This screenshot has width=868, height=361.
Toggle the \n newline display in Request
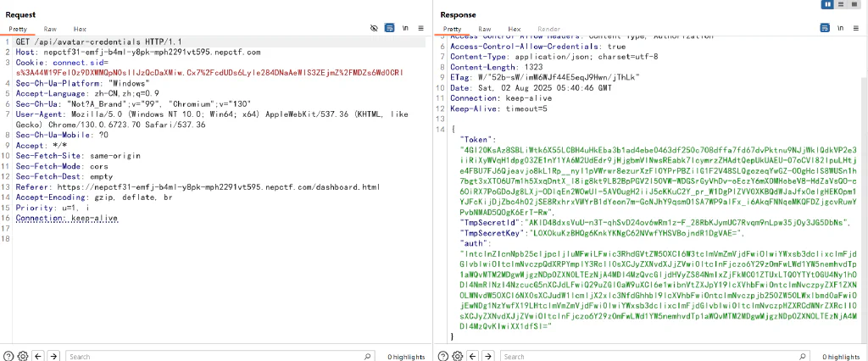(406, 28)
